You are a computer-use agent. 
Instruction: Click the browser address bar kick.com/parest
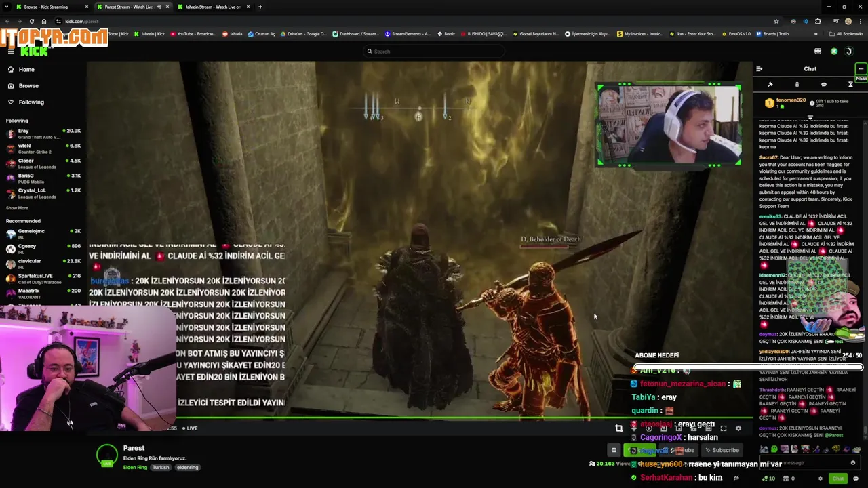(x=81, y=21)
